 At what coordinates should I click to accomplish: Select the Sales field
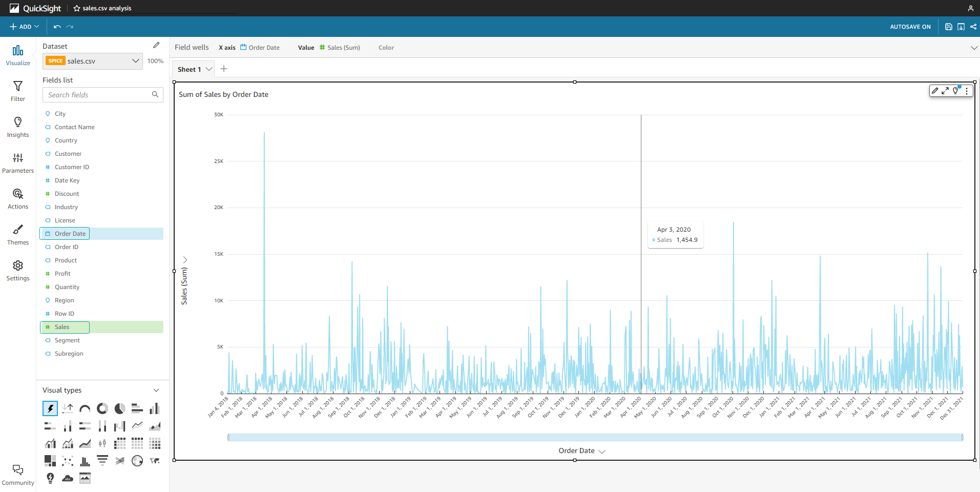point(101,327)
